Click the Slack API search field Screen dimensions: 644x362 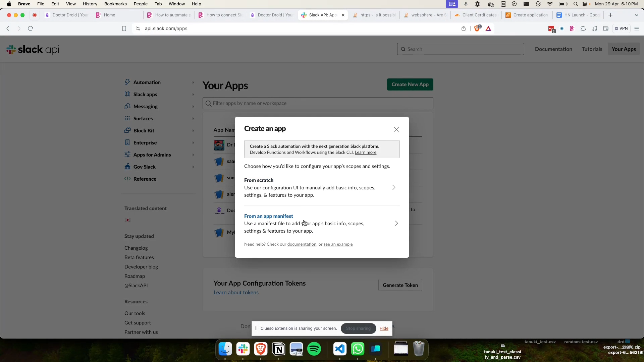pyautogui.click(x=460, y=49)
